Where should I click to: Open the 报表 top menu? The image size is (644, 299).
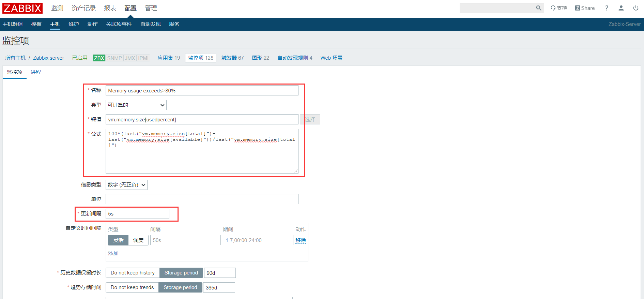coord(110,8)
